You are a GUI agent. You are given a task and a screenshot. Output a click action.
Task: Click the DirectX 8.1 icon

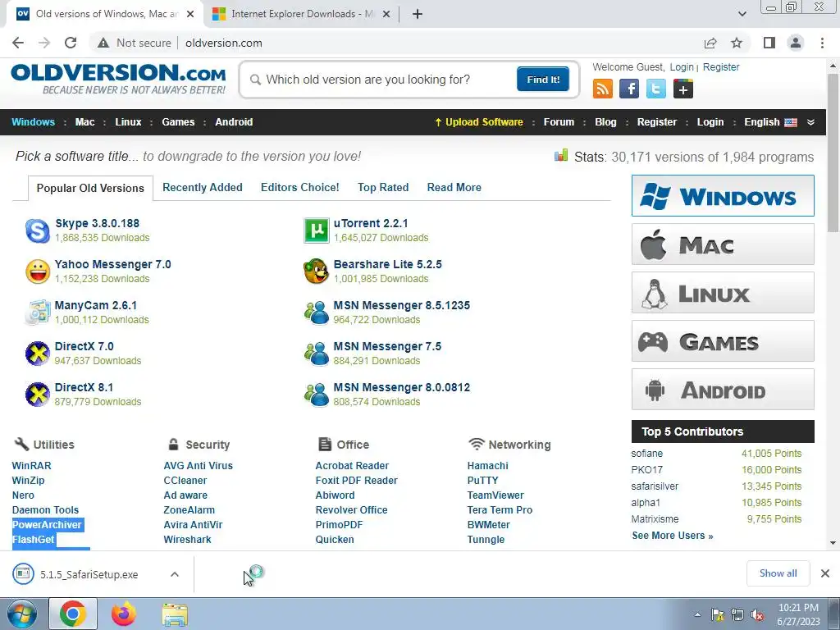point(38,395)
